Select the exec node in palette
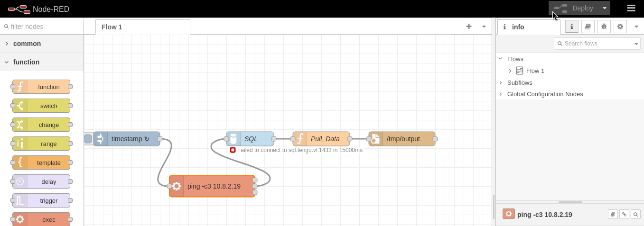Image resolution: width=644 pixels, height=226 pixels. tap(41, 219)
